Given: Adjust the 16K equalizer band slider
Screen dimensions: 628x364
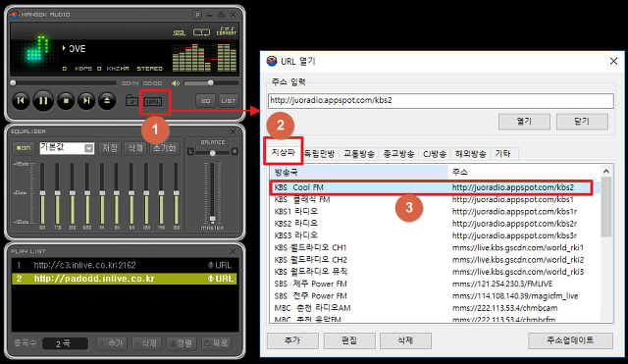Looking at the screenshot, I should (177, 193).
